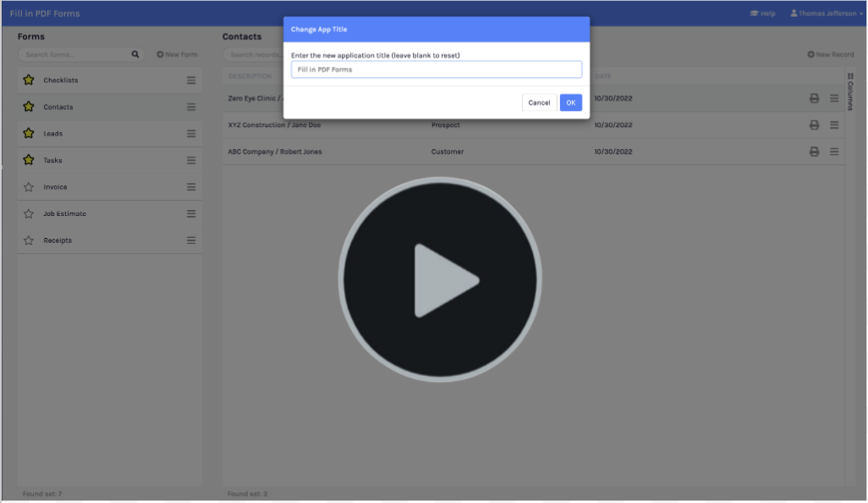868x503 pixels.
Task: Click the application title input field
Action: point(436,69)
